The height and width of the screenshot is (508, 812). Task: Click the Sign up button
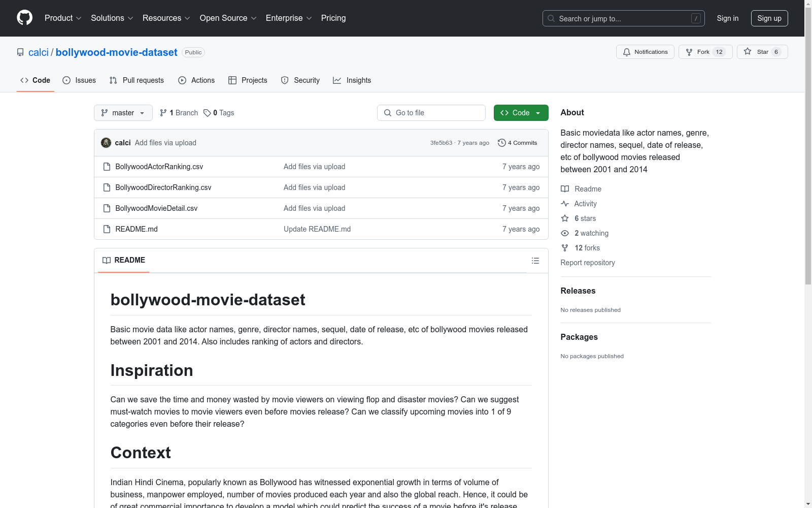click(x=769, y=18)
